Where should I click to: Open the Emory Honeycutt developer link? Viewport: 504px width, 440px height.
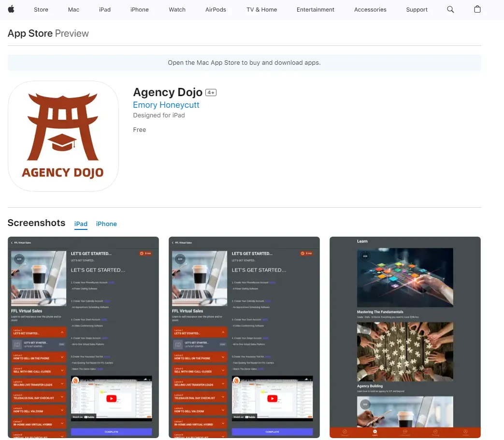coord(166,105)
